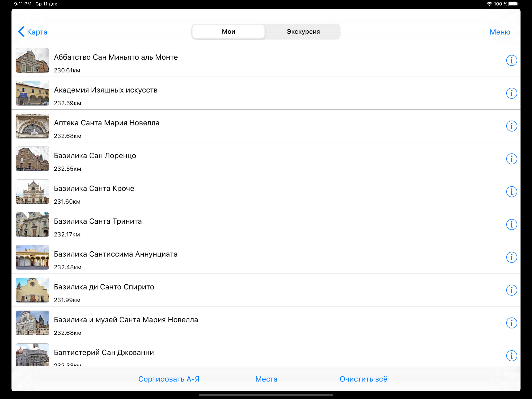Viewport: 532px width, 399px height.
Task: Open info for Базилика Сан Лоренцо
Action: coord(511,159)
